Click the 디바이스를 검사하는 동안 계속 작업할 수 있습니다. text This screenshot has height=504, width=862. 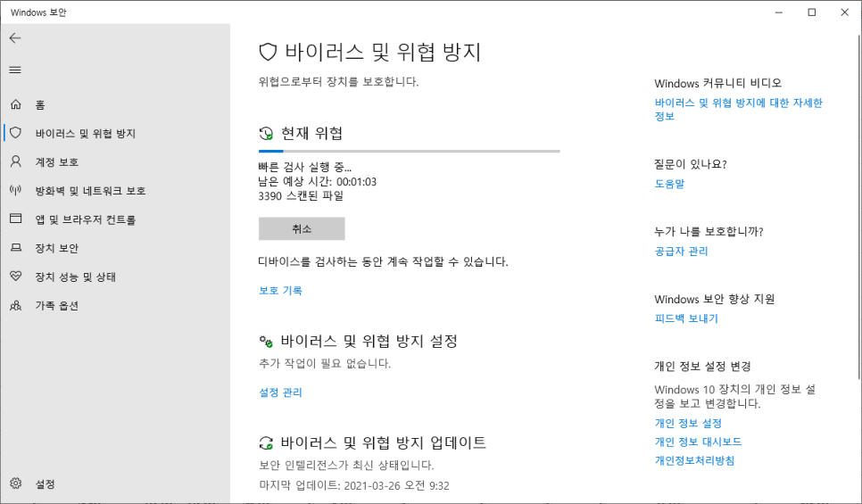(383, 261)
